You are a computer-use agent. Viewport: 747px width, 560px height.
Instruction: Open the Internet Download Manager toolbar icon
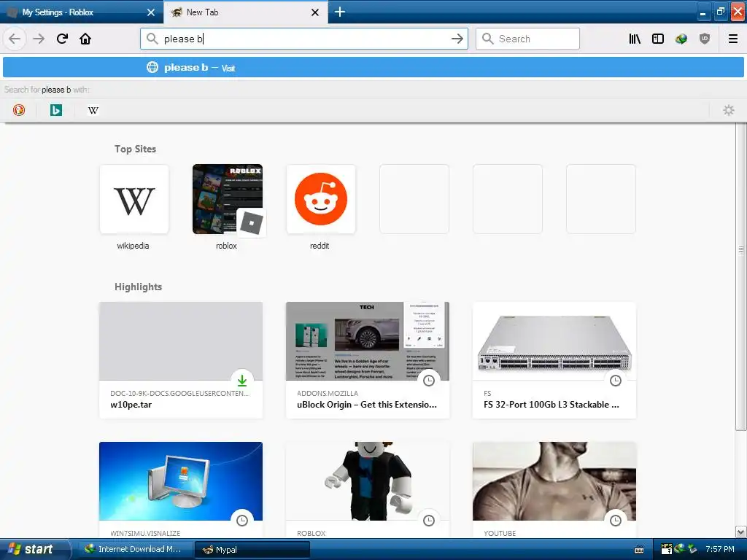[681, 39]
